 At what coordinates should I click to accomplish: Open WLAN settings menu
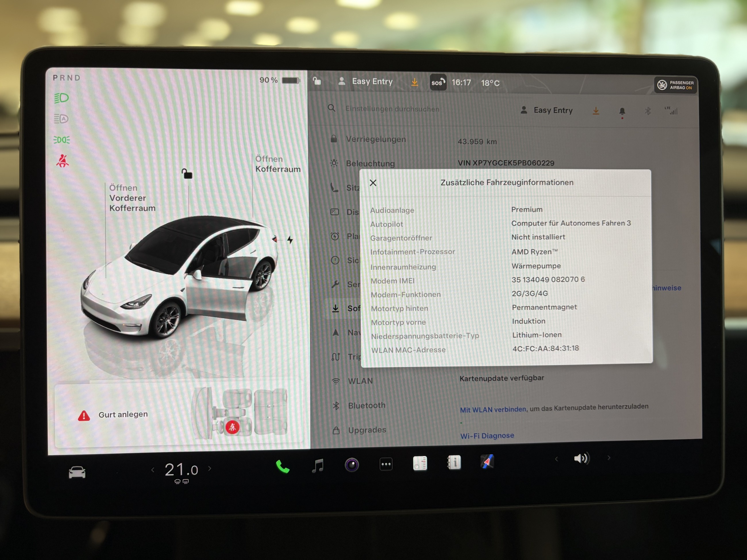353,381
